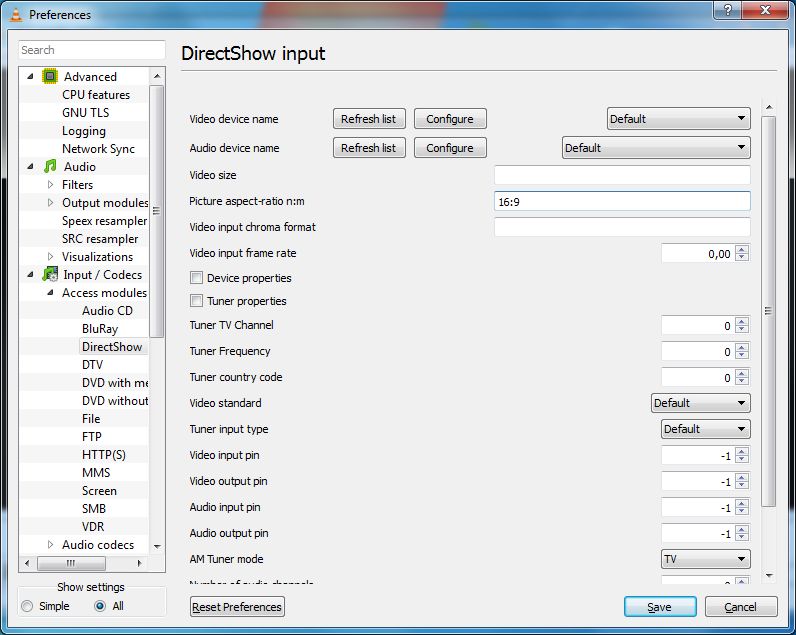This screenshot has height=635, width=796.
Task: Select DTV access module
Action: [x=92, y=364]
